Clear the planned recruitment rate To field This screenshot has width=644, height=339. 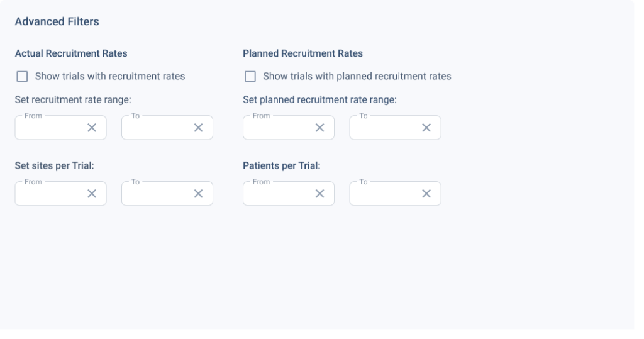(x=426, y=128)
